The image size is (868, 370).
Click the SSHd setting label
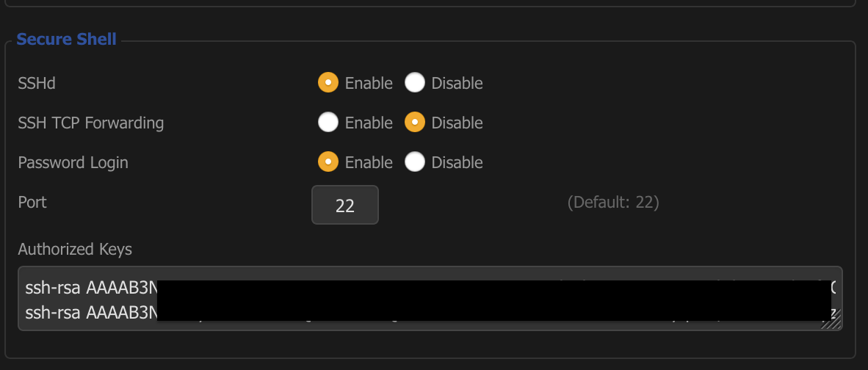tap(37, 83)
